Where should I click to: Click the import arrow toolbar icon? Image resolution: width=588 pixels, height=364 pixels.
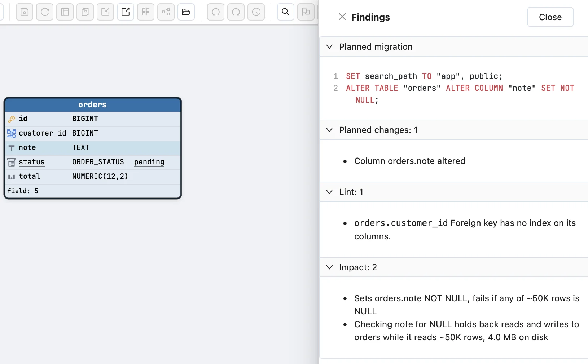pyautogui.click(x=105, y=12)
